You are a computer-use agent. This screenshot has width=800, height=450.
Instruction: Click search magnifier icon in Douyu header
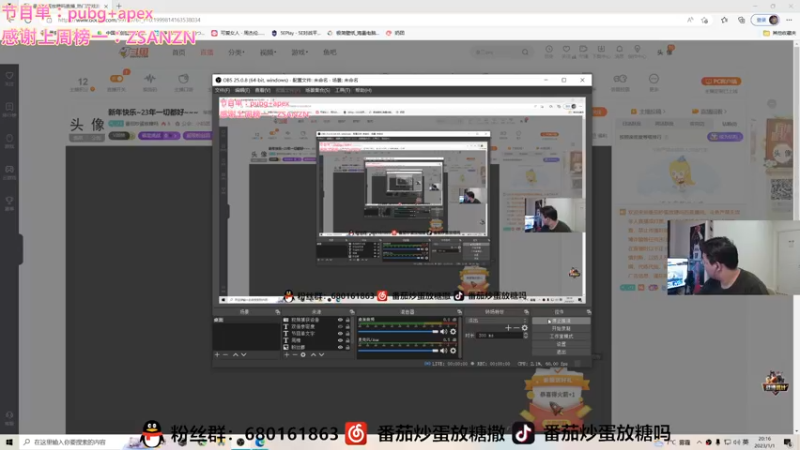(x=525, y=52)
